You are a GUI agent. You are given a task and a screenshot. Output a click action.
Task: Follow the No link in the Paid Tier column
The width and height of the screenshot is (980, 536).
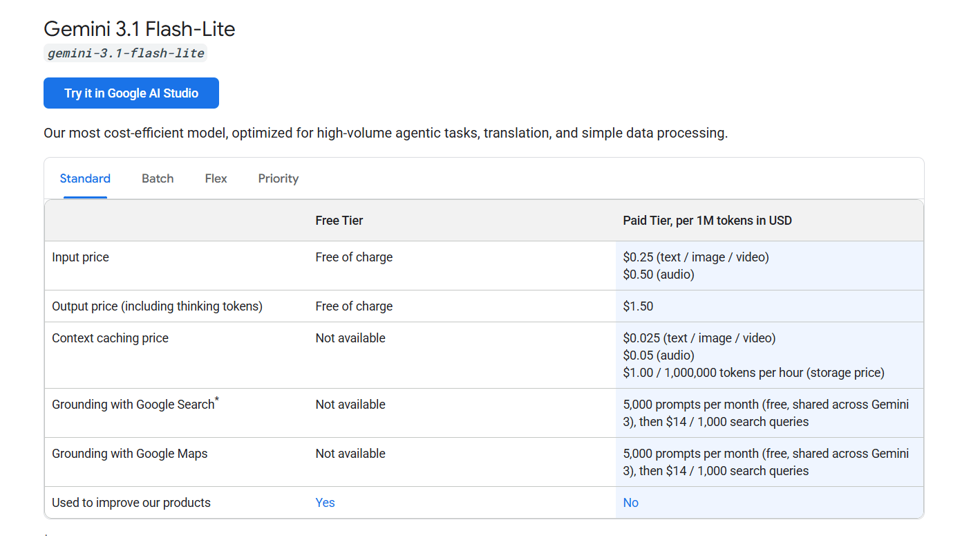click(631, 503)
